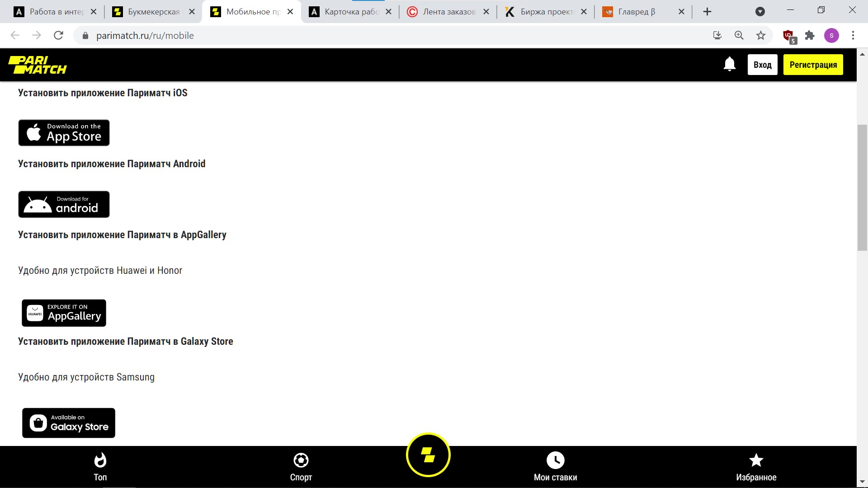Select the text about Huawei и Honor
This screenshot has width=868, height=488.
pos(100,270)
